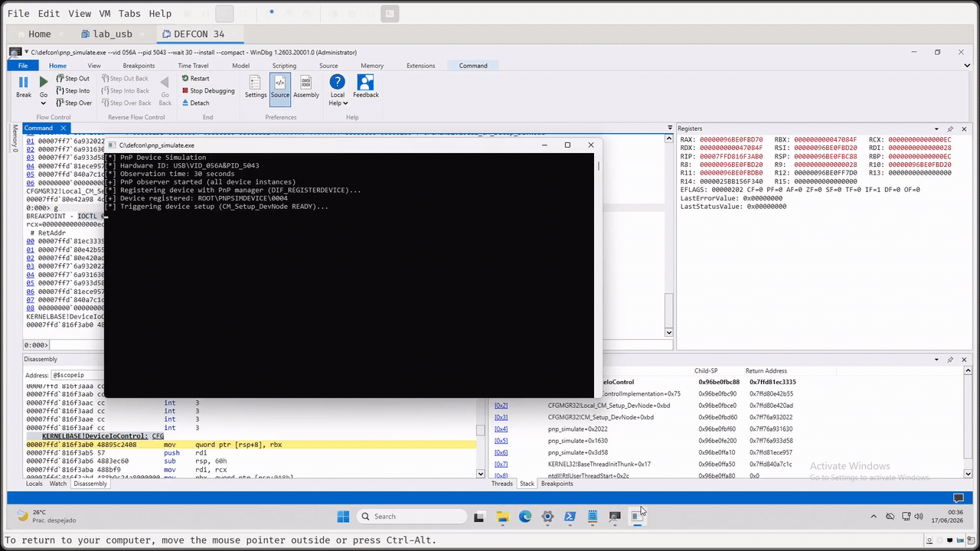Switch to the Breakpoints panel tab at bottom
Viewport: 980px width, 551px height.
pos(557,484)
